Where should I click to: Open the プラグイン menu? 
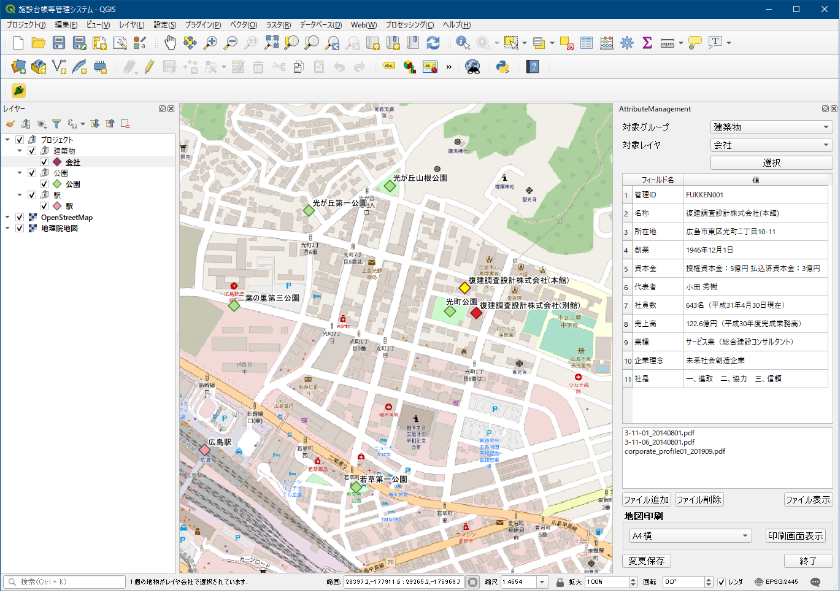click(203, 25)
